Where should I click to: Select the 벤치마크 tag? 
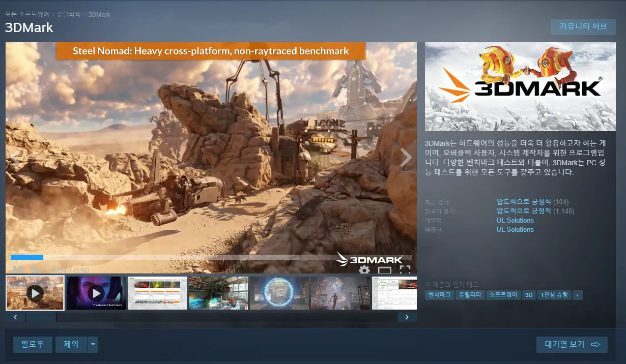pyautogui.click(x=439, y=295)
